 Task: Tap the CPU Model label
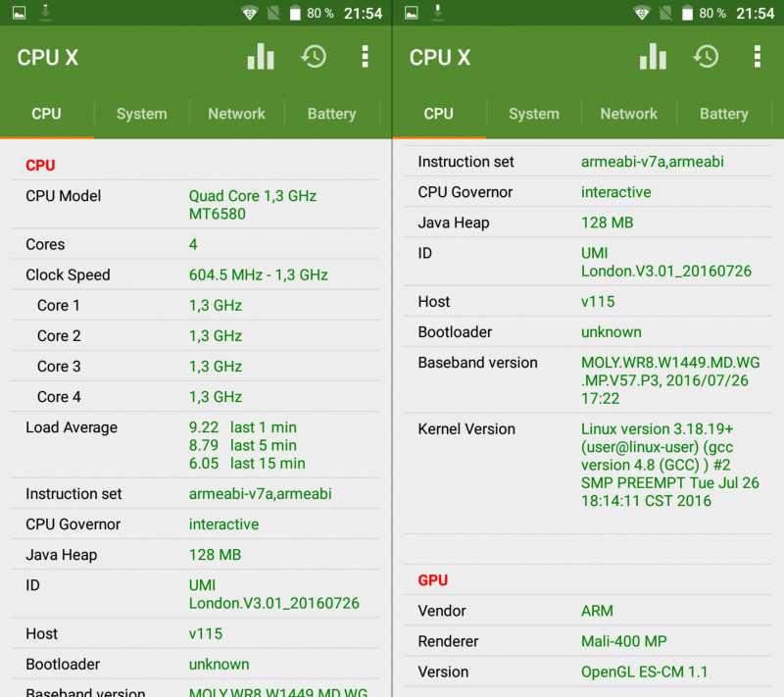64,196
